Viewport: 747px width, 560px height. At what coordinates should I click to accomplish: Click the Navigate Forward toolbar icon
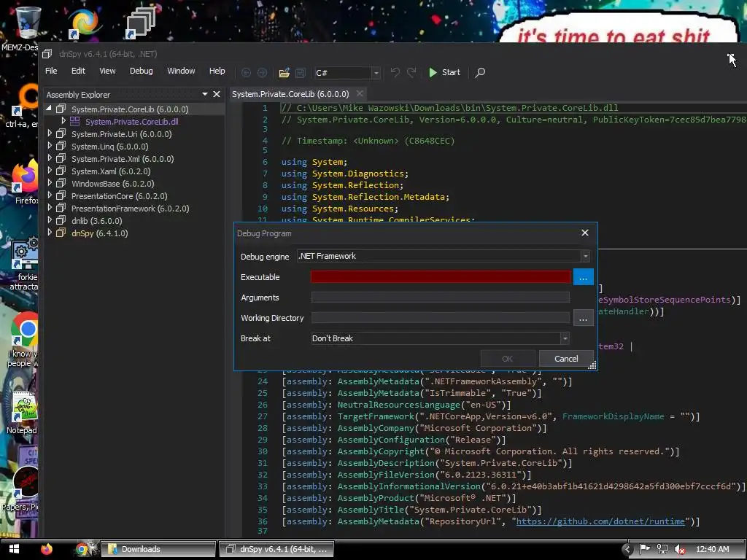coord(262,72)
